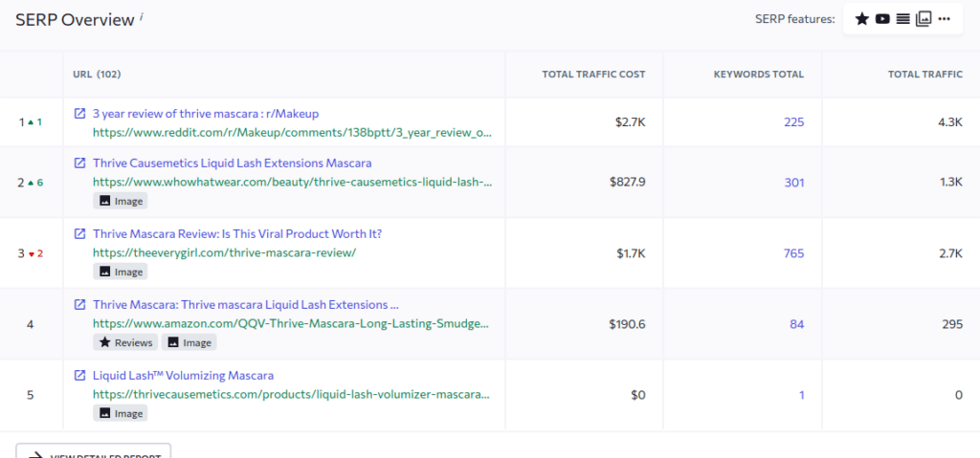The height and width of the screenshot is (458, 980).
Task: Click Image badge under thrivecausemetics URL
Action: 121,413
